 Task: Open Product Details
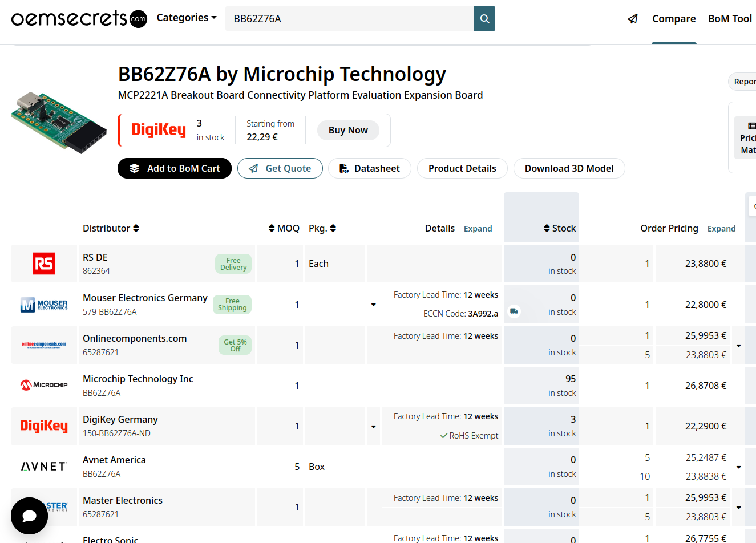click(462, 168)
